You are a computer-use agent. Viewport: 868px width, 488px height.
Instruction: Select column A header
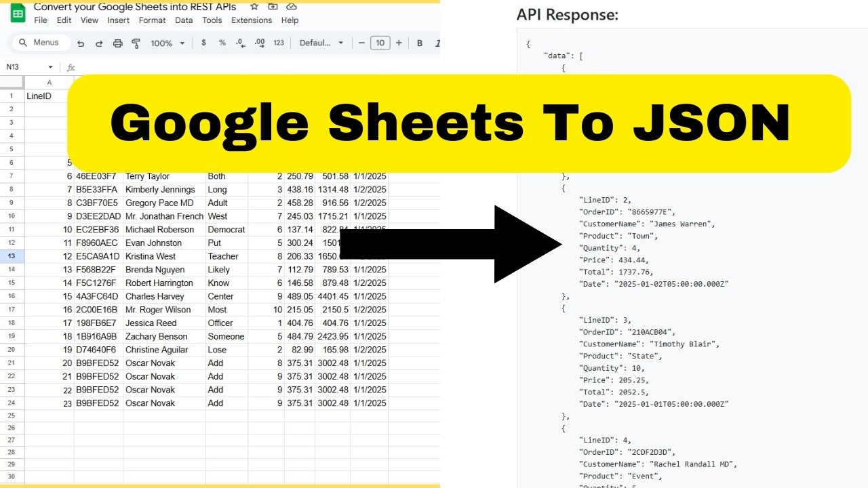pos(50,83)
